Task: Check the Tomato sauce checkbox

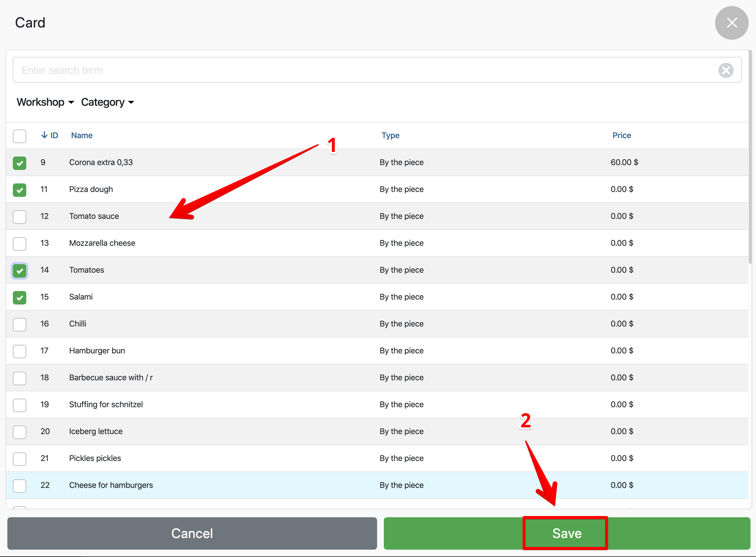Action: click(20, 217)
